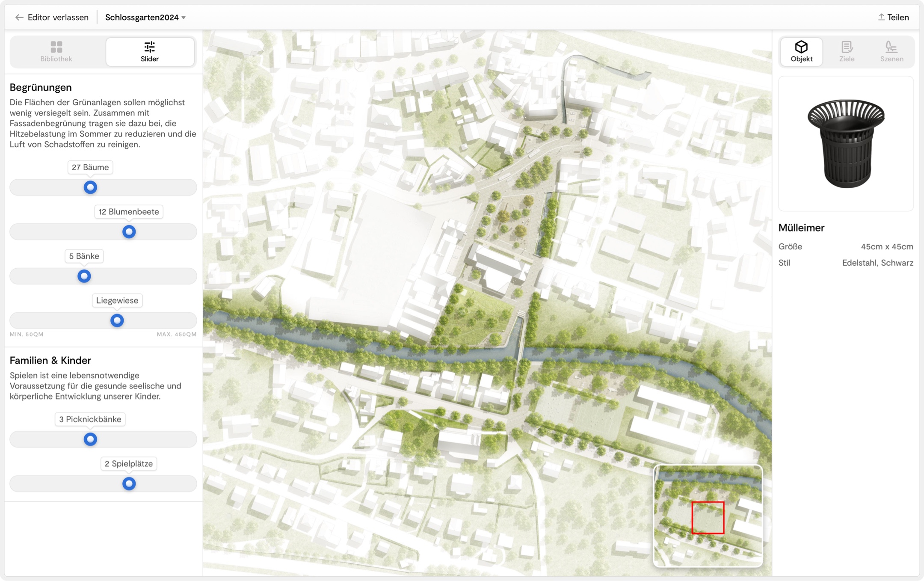Click the Teilen upload icon

881,17
